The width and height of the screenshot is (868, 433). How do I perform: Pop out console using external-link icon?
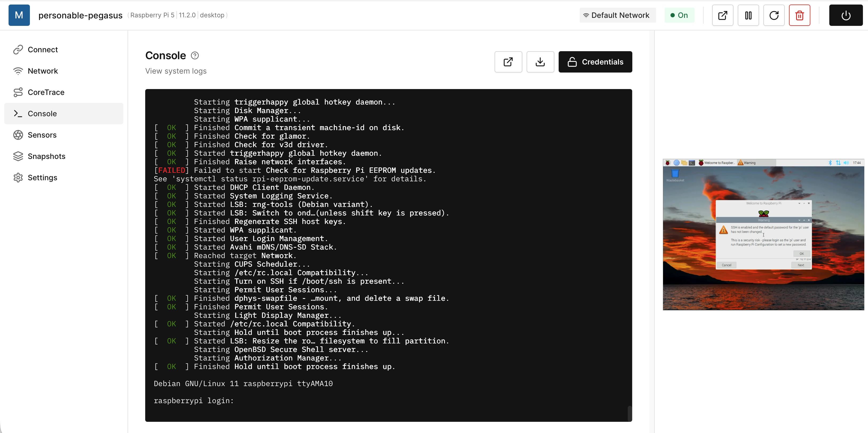tap(508, 62)
